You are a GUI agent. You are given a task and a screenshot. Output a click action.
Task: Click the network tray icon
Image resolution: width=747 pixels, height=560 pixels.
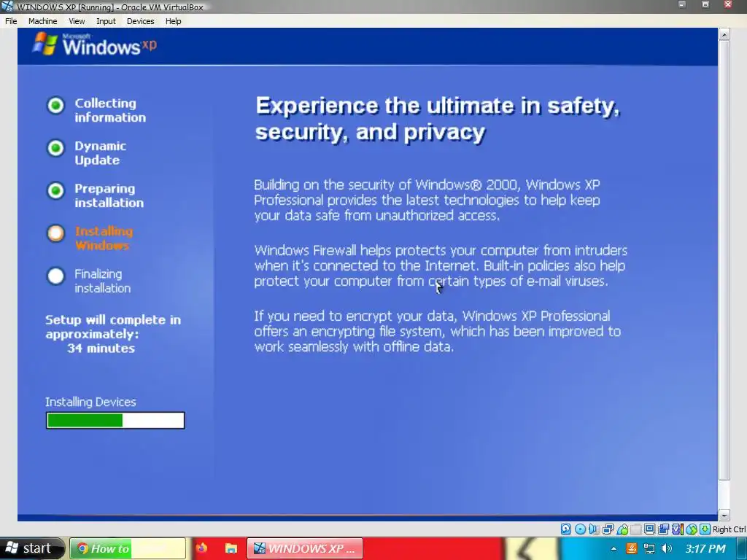pos(649,548)
